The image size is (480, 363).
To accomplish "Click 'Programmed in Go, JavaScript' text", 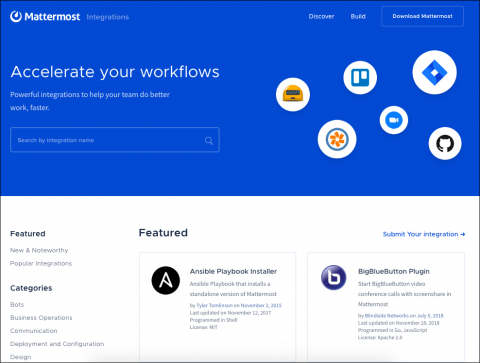I will pos(393,330).
